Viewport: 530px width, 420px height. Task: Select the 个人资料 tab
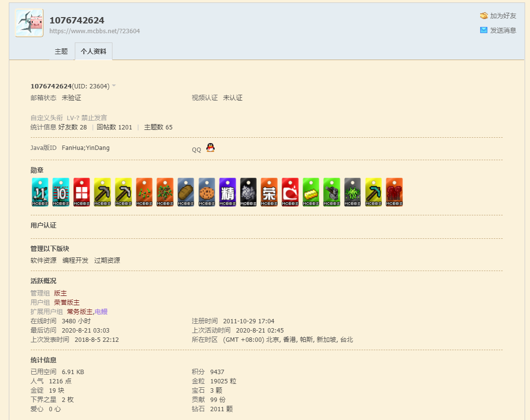tap(93, 51)
